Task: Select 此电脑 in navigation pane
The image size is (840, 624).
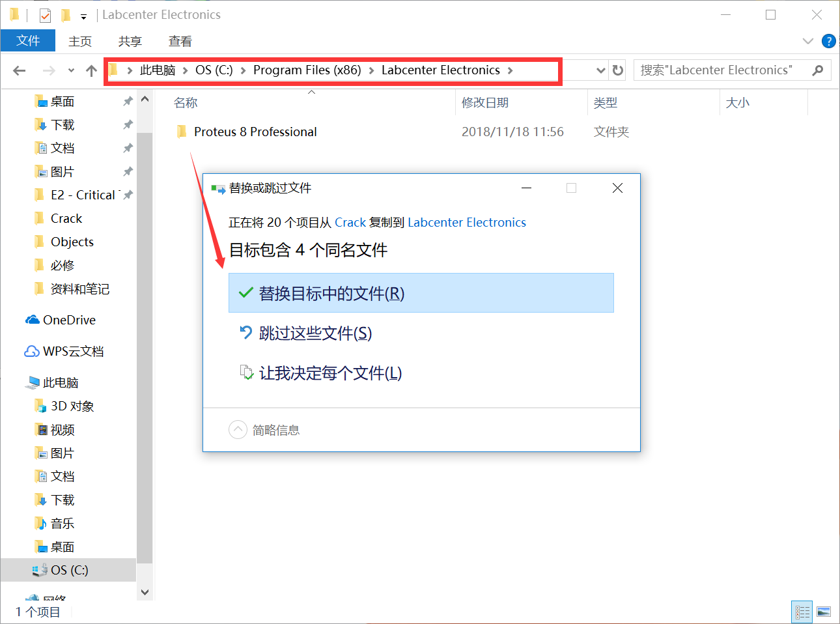Action: (61, 382)
